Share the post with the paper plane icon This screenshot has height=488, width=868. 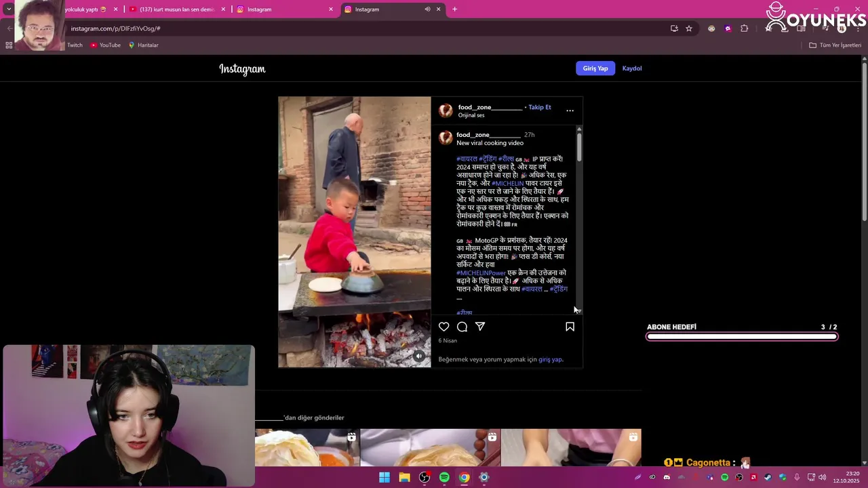coord(480,327)
